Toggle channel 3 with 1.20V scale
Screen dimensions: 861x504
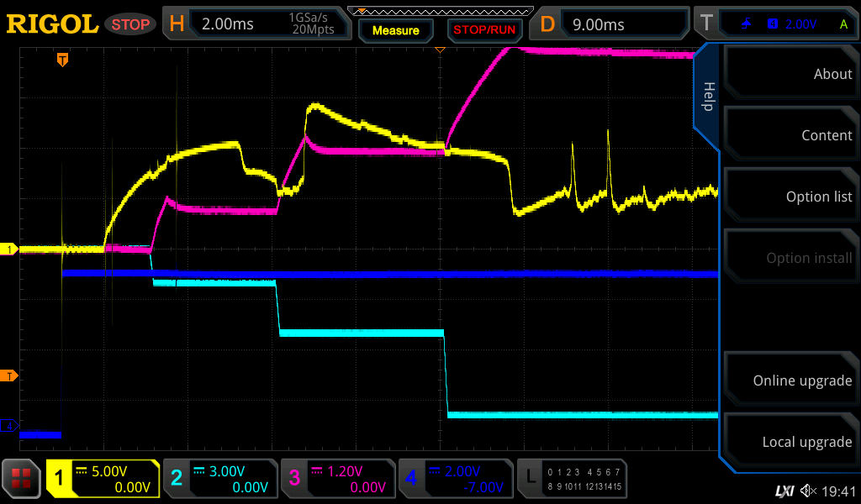click(x=338, y=479)
